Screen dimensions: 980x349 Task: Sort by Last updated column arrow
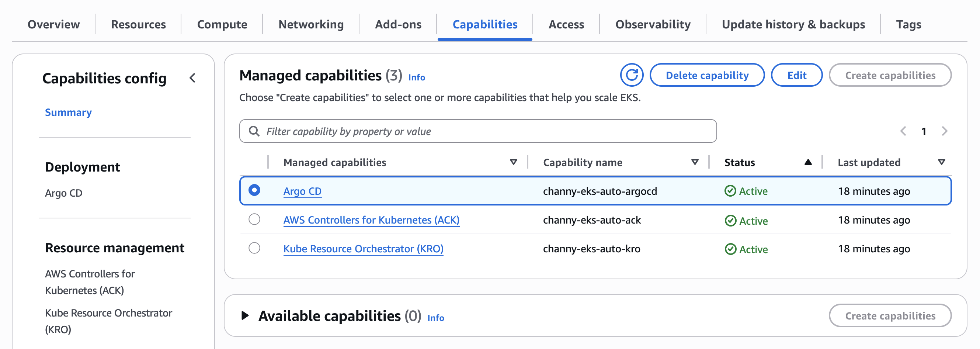[x=941, y=162]
